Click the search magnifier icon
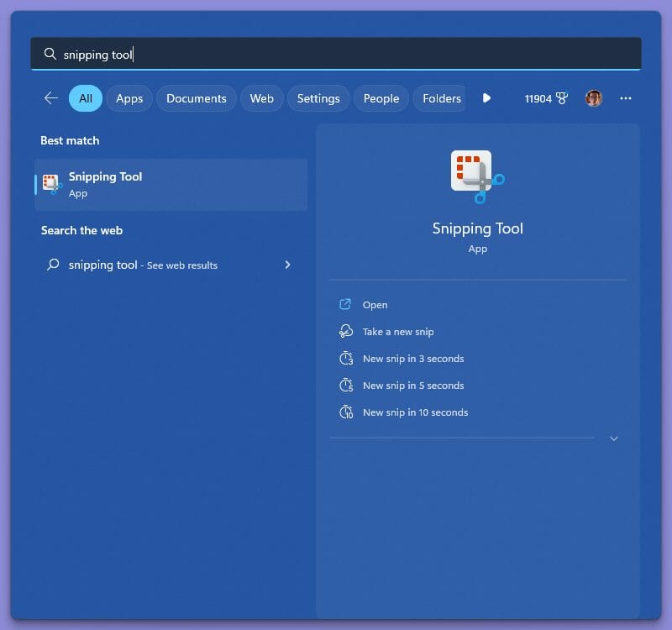 coord(50,54)
